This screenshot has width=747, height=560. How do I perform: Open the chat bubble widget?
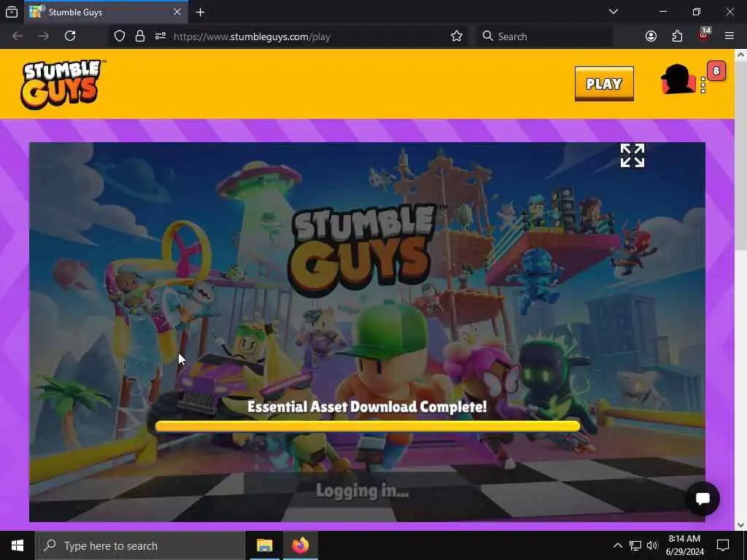[703, 499]
